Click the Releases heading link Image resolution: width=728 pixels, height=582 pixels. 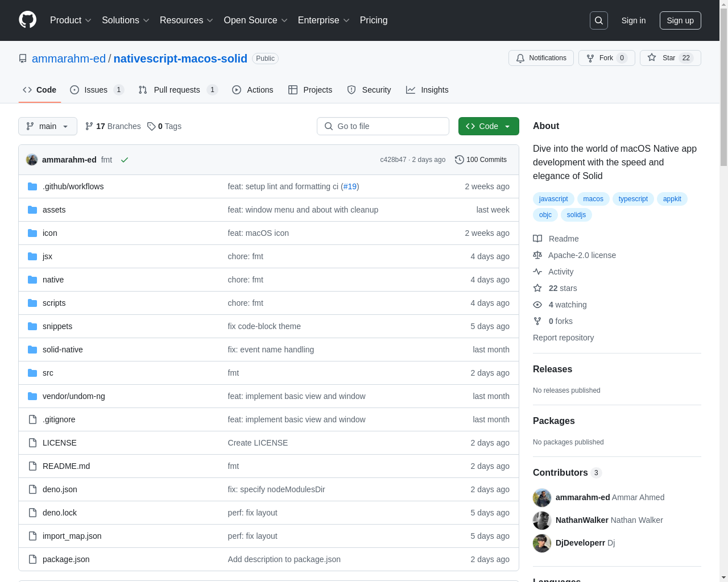[552, 369]
